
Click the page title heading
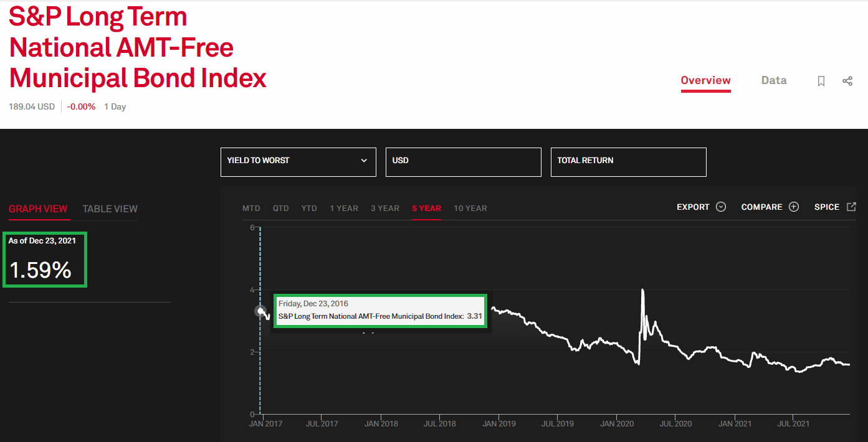click(138, 47)
